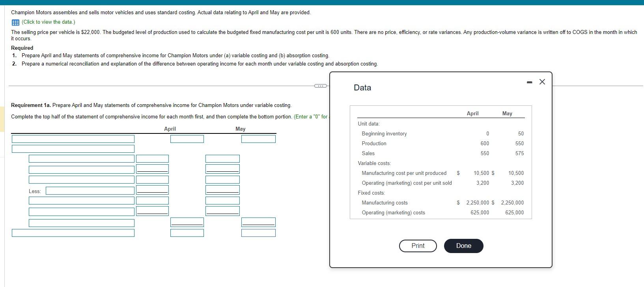The height and width of the screenshot is (287, 644).
Task: Click the 'Data' dialog title
Action: 362,88
